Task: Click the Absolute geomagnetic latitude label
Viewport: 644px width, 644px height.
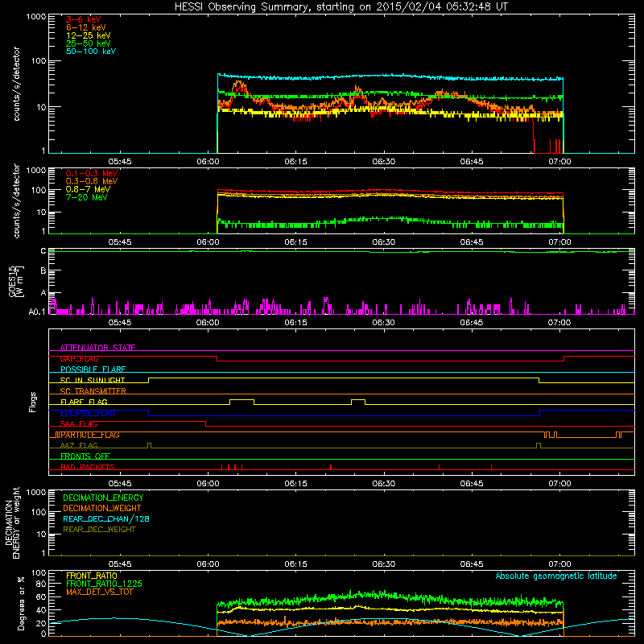Action: coord(556,576)
